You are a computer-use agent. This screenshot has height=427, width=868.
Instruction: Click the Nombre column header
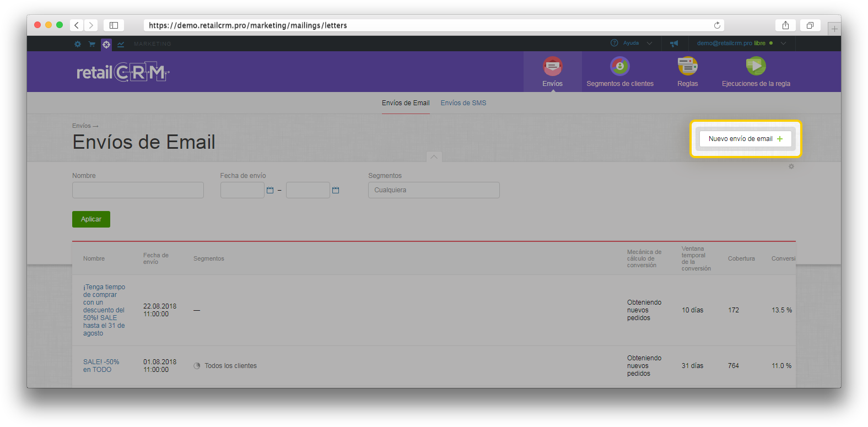(x=94, y=258)
